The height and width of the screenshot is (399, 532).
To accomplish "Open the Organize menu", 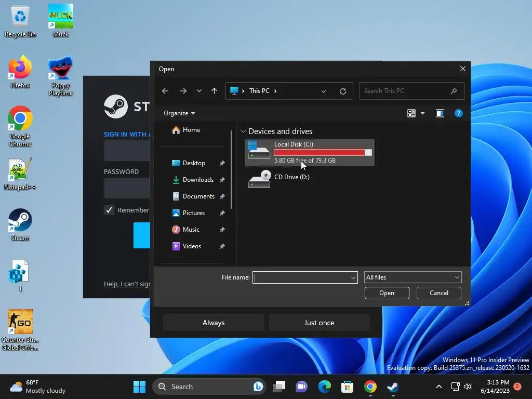I will pyautogui.click(x=179, y=113).
